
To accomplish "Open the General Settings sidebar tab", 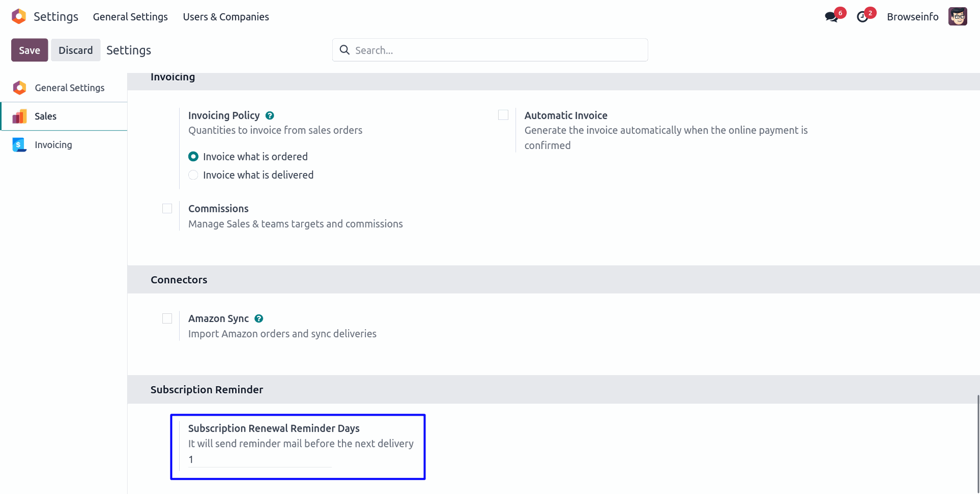I will [69, 88].
